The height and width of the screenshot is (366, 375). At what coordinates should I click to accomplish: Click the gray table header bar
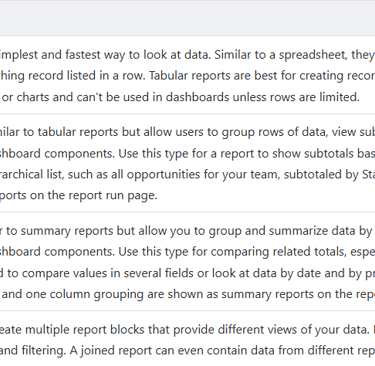(x=187, y=18)
